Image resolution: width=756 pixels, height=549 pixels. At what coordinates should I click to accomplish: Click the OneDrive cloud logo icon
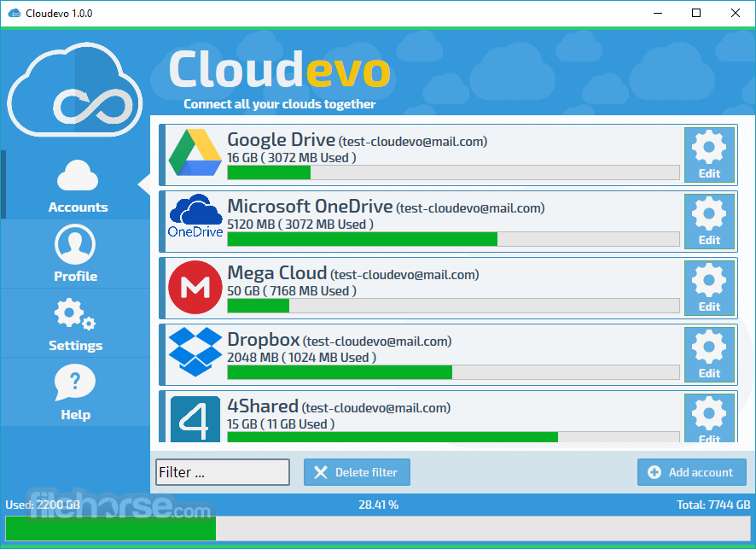[x=195, y=216]
